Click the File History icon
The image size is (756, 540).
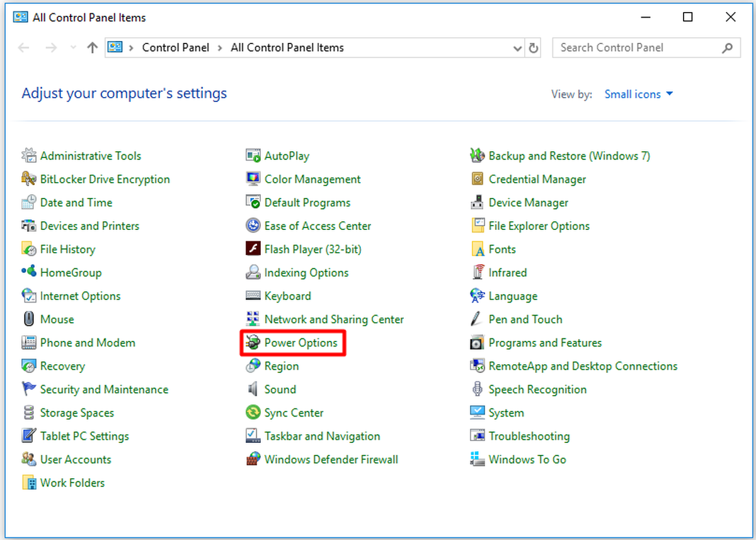[28, 249]
